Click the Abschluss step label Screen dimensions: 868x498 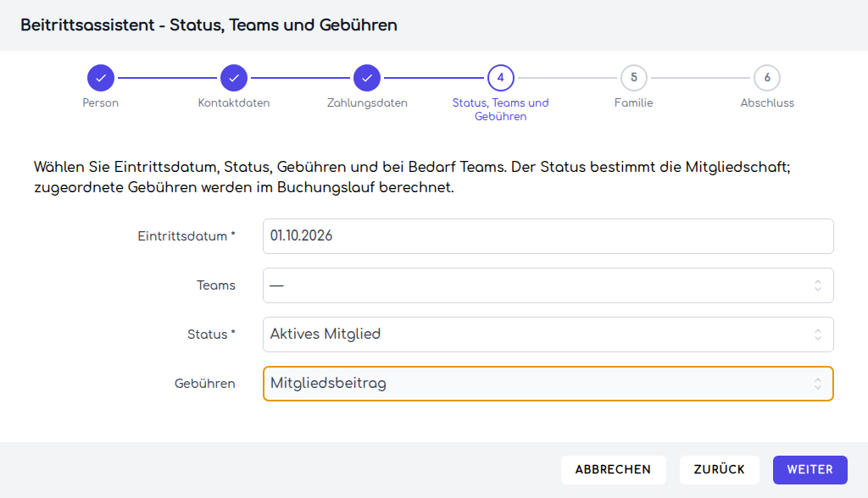(767, 103)
